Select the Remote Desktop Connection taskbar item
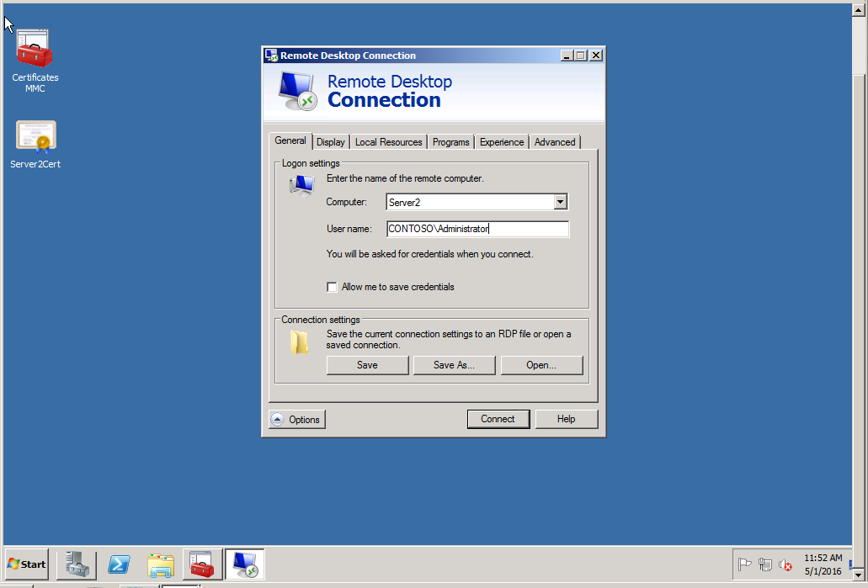The width and height of the screenshot is (868, 588). (245, 564)
